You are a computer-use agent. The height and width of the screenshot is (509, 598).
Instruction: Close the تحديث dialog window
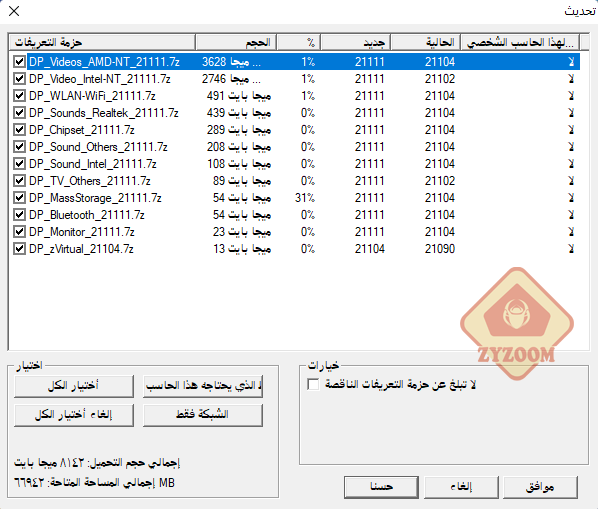pyautogui.click(x=14, y=11)
